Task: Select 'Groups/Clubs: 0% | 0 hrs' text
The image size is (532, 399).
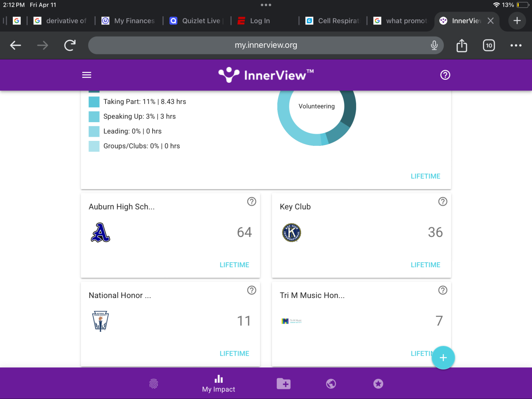Action: pos(142,146)
